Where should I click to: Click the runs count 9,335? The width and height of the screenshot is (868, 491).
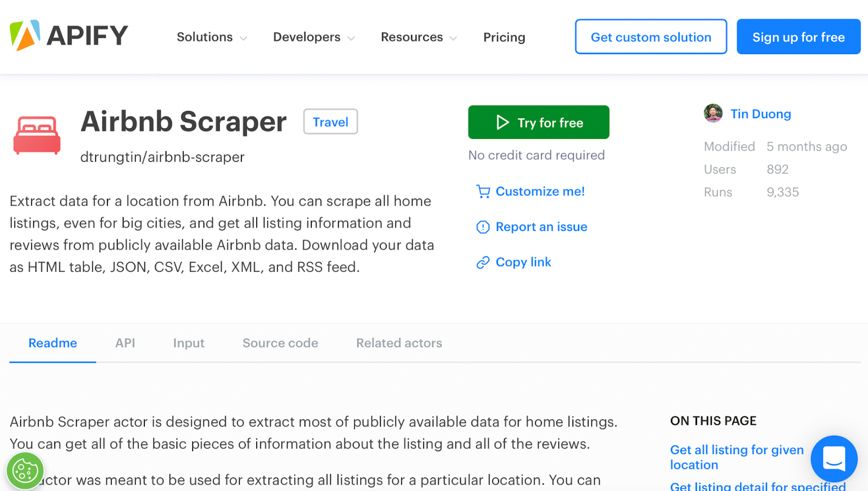pyautogui.click(x=783, y=192)
